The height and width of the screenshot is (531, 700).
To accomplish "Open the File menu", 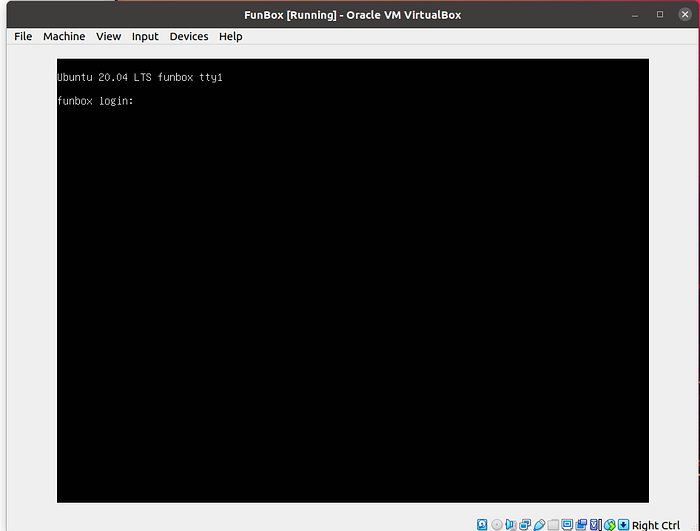I will point(23,37).
